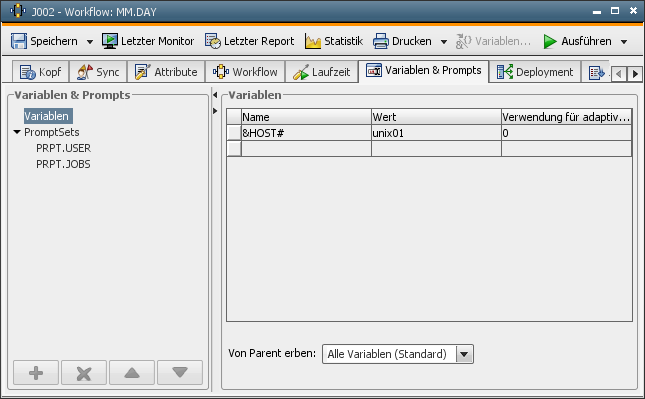Click the move up arrow button
The image size is (645, 399).
pos(132,373)
